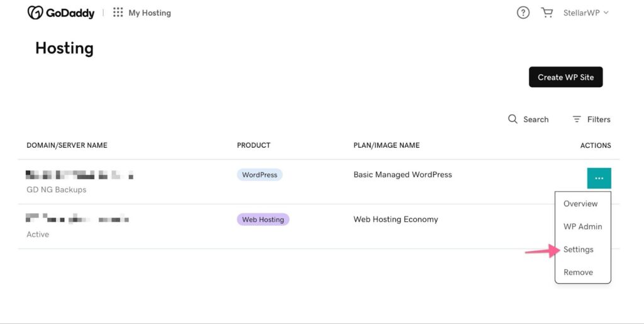The width and height of the screenshot is (644, 324).
Task: Click the search magnifier icon
Action: tap(513, 119)
